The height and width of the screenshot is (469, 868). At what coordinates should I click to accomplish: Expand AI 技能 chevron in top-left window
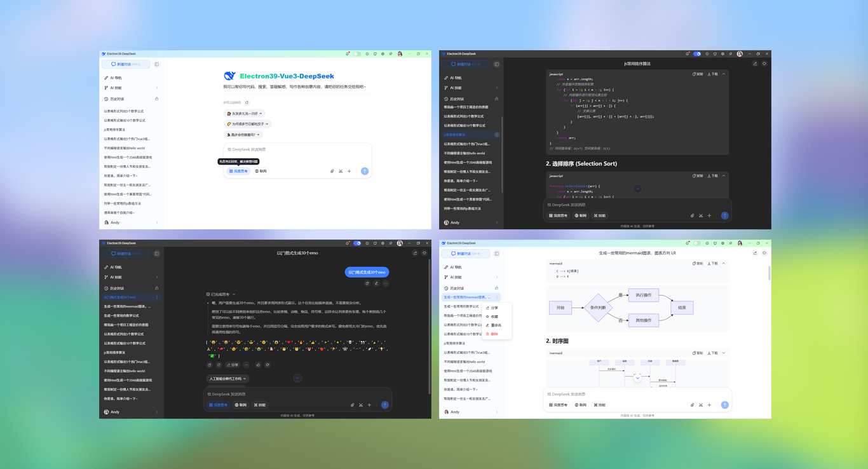point(157,88)
